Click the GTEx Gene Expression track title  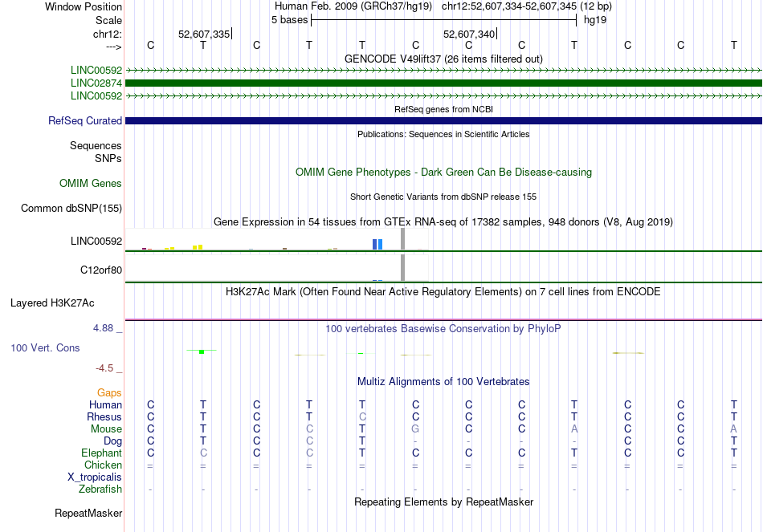[443, 221]
